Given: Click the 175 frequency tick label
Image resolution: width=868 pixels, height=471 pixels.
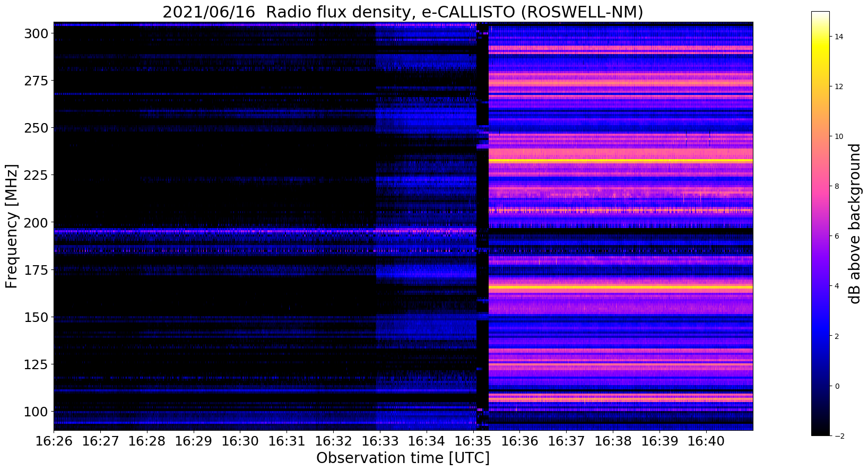Looking at the screenshot, I should 37,271.
